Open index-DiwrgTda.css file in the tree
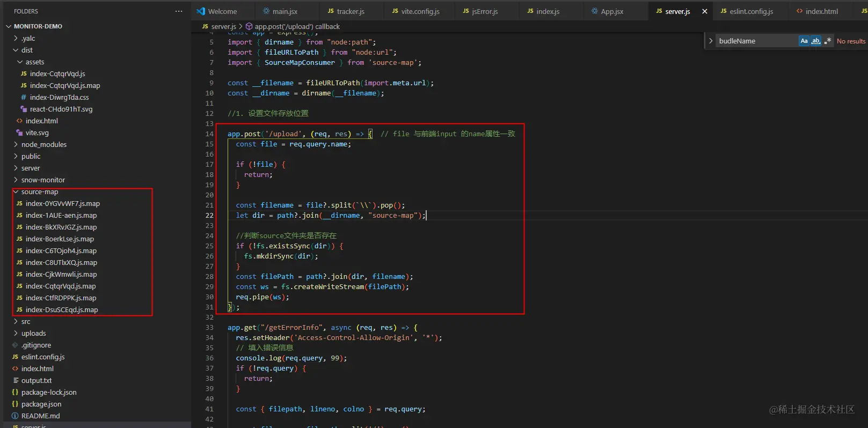Screen dimensions: 868x428 (x=59, y=98)
